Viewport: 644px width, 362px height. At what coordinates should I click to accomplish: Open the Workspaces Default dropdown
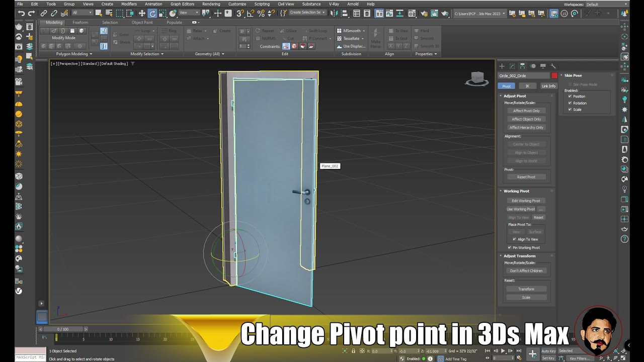(x=607, y=5)
